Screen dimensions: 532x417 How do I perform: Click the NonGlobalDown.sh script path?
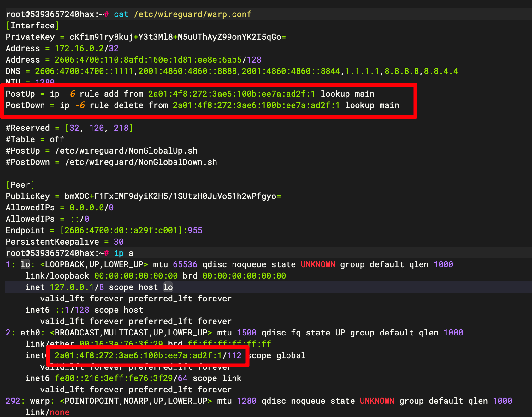(x=141, y=162)
